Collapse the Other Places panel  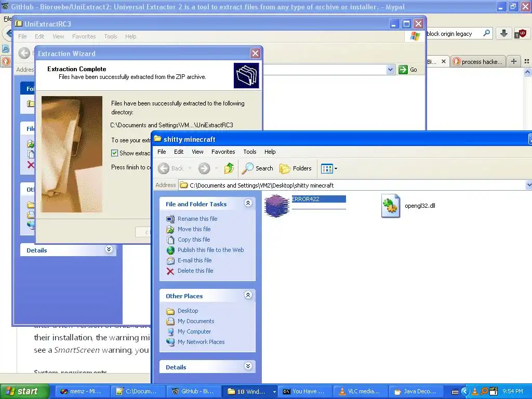[x=248, y=295]
